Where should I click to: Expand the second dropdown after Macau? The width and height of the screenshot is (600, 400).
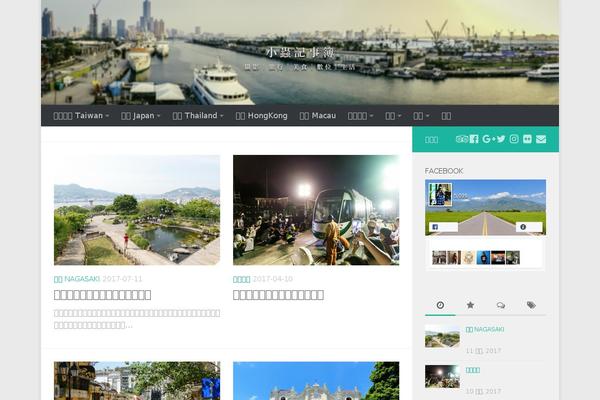click(393, 116)
